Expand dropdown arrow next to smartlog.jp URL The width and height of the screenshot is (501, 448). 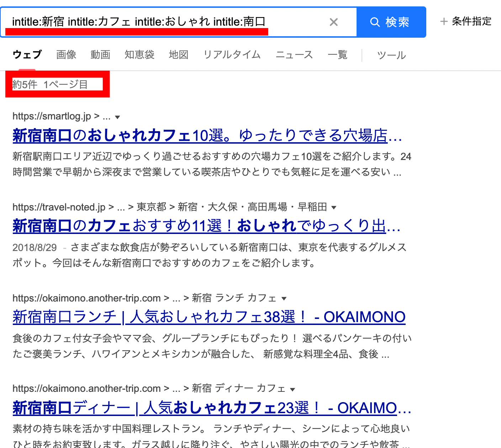pyautogui.click(x=117, y=117)
